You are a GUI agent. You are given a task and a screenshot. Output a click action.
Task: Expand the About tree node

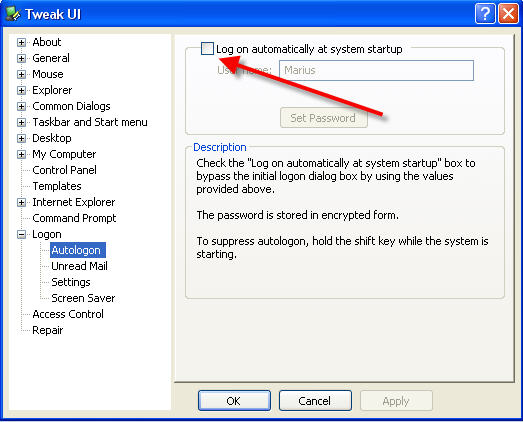tap(21, 42)
